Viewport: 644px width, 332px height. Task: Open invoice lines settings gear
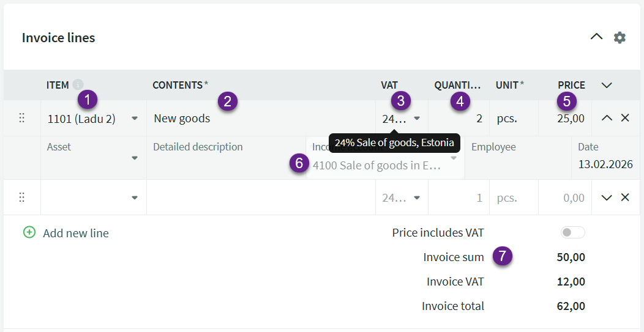[x=620, y=38]
